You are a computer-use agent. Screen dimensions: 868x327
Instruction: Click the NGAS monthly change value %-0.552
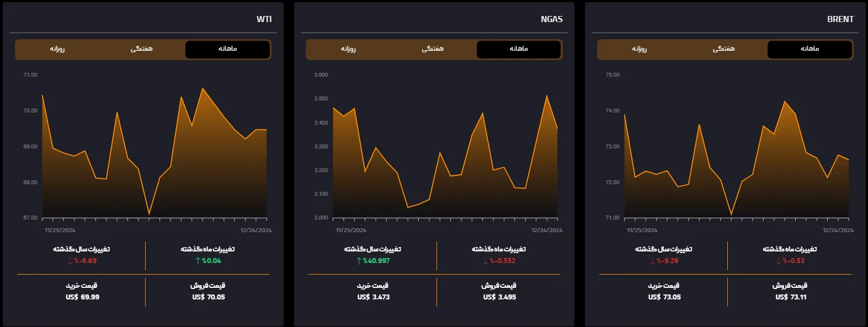tap(503, 261)
